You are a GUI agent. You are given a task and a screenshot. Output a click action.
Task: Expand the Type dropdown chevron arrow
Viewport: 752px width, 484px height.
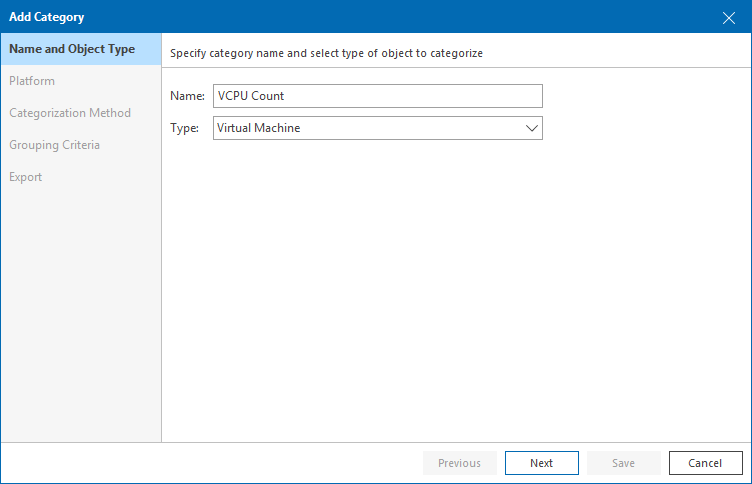click(x=530, y=128)
